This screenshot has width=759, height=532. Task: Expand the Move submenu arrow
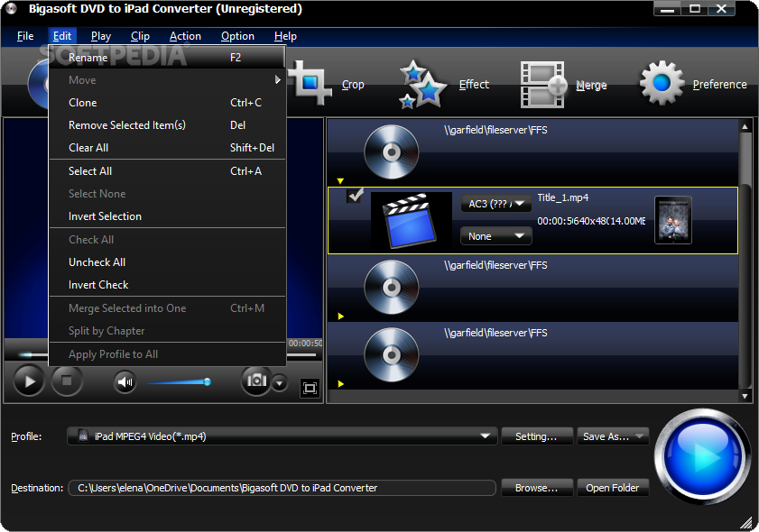(277, 79)
